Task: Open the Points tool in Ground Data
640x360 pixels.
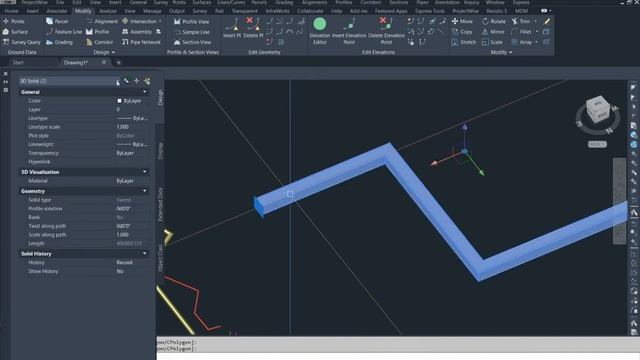Action: click(x=13, y=21)
